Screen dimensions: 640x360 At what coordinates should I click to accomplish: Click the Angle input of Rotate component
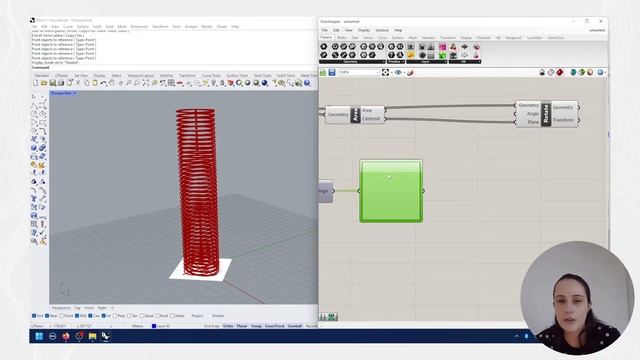click(533, 114)
